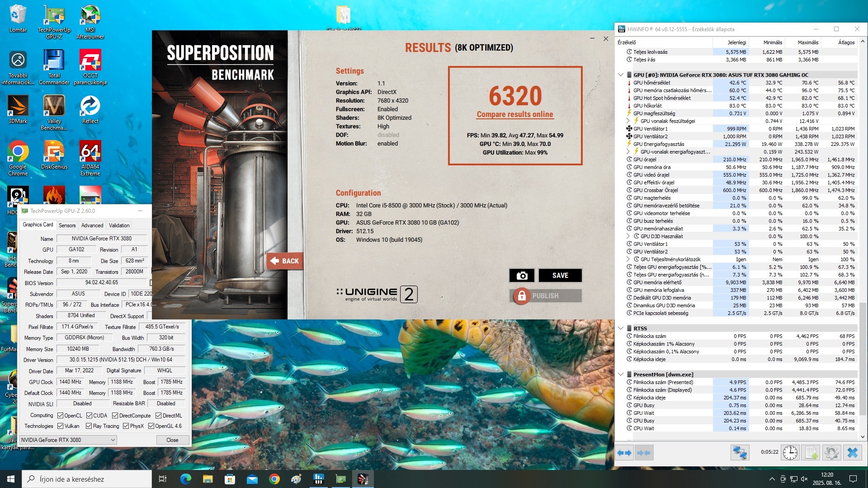
Task: Click Compare results online link
Action: point(514,114)
